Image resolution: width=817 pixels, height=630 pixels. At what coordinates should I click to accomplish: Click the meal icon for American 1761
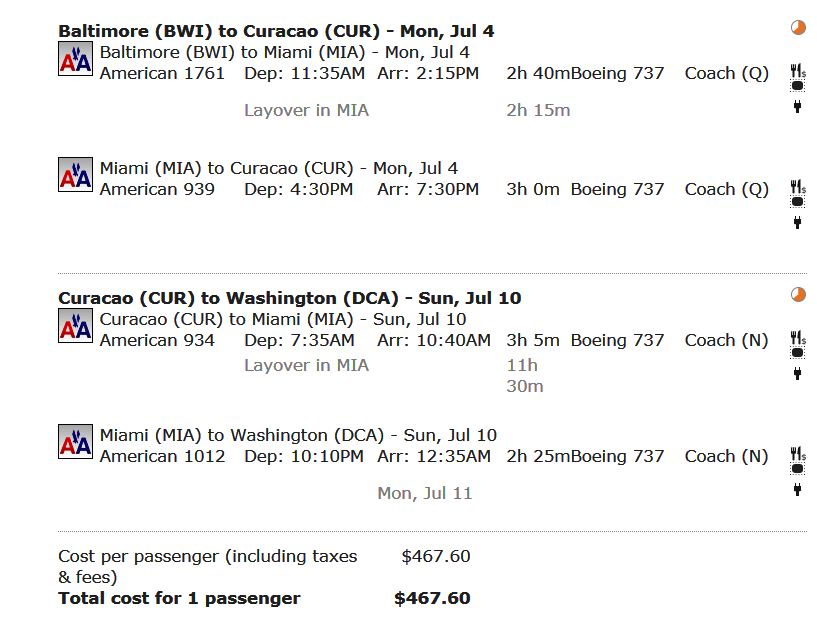[798, 71]
